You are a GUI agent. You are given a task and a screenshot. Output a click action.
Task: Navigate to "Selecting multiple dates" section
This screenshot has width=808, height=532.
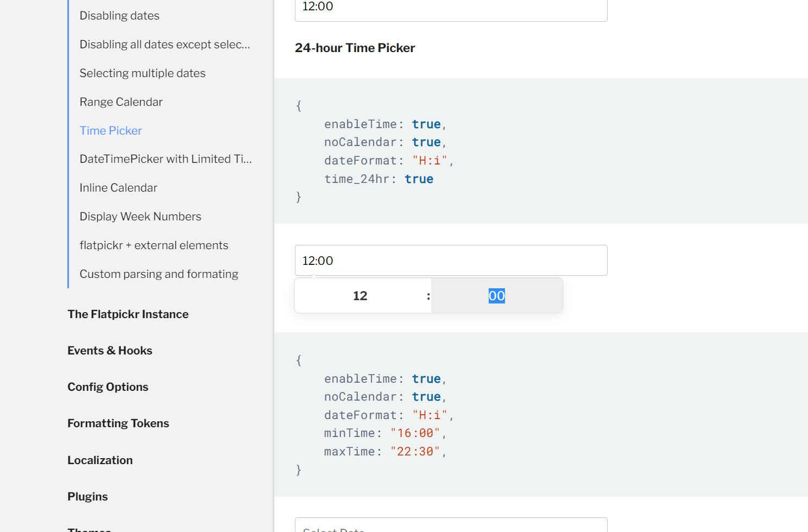pyautogui.click(x=142, y=73)
